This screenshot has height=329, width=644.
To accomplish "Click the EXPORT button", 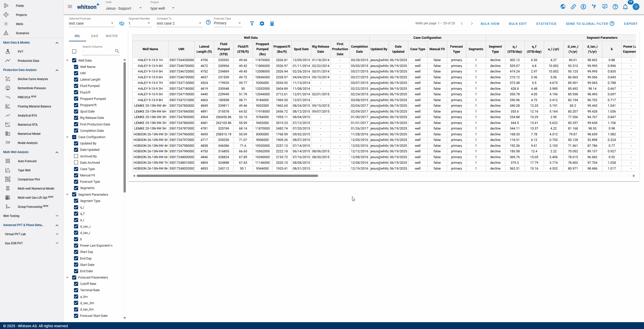I will 631,24.
